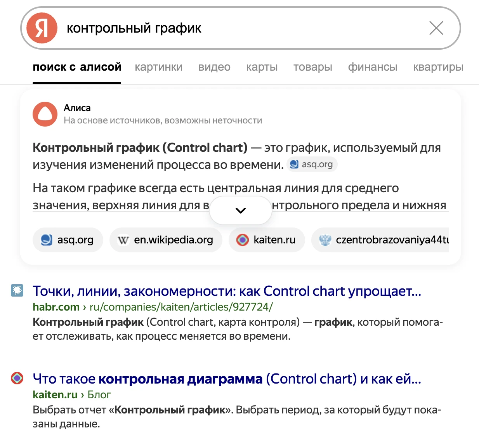Clear the search query with X
This screenshot has height=448, width=479.
(436, 28)
